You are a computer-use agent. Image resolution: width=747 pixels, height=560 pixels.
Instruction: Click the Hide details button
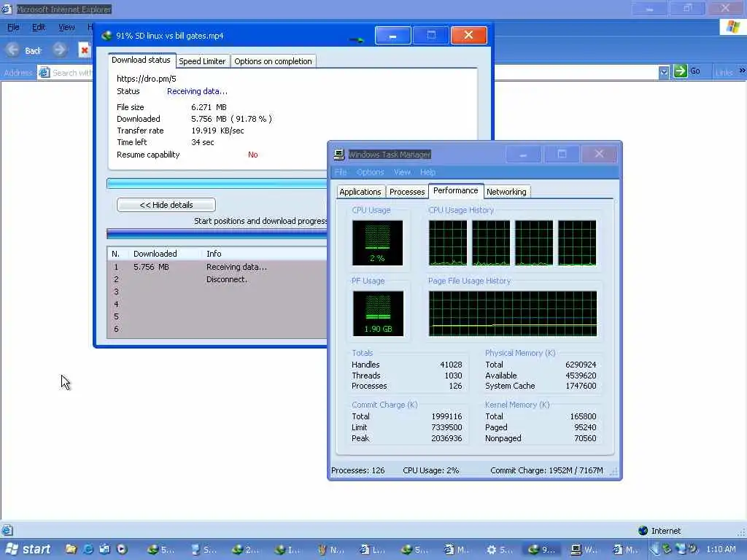click(x=166, y=205)
